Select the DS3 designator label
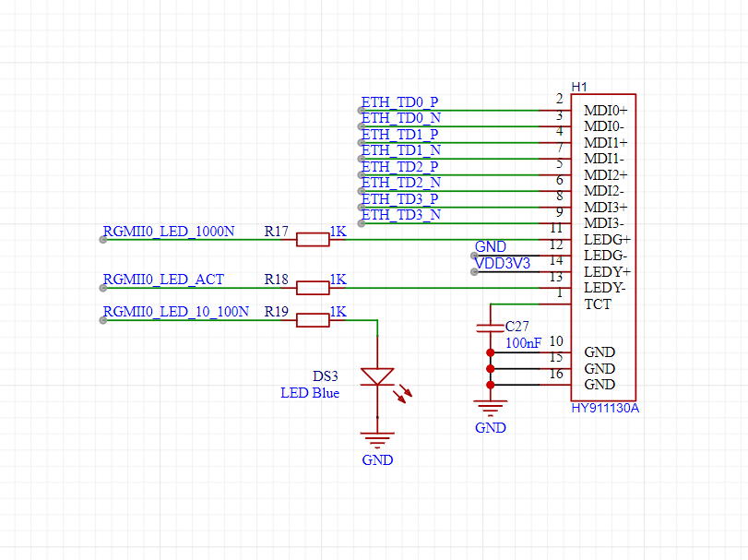This screenshot has height=560, width=748. 326,376
